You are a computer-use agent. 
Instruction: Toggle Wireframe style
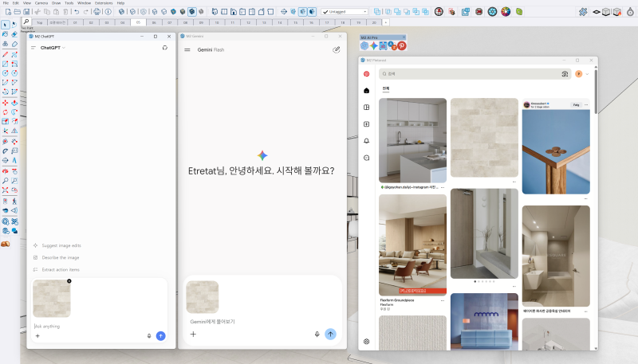coord(155,12)
